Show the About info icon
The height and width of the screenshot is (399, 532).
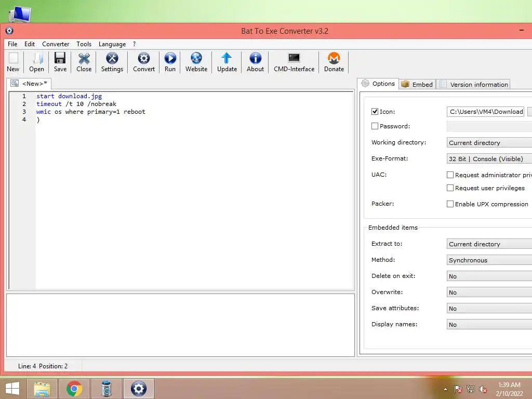(255, 62)
